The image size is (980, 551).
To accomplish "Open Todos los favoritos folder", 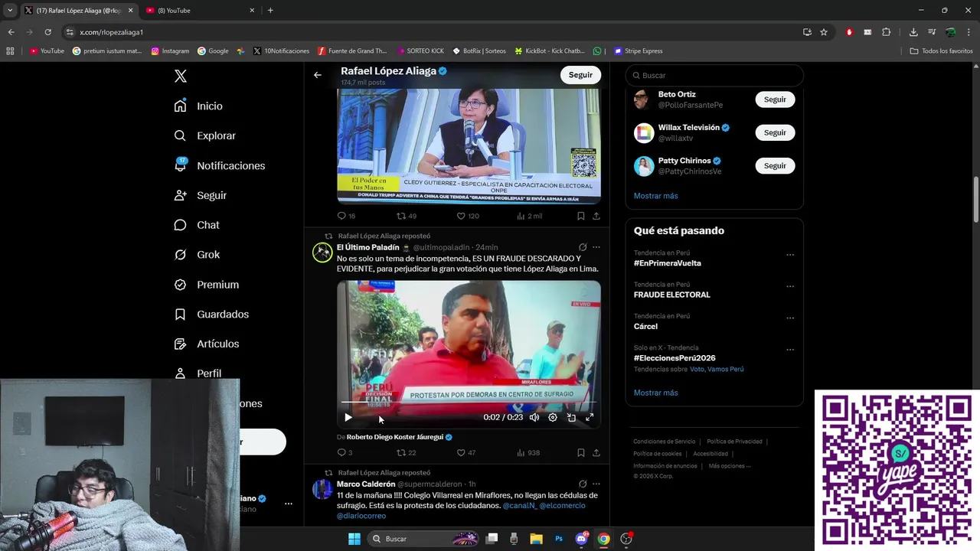I will pyautogui.click(x=941, y=51).
